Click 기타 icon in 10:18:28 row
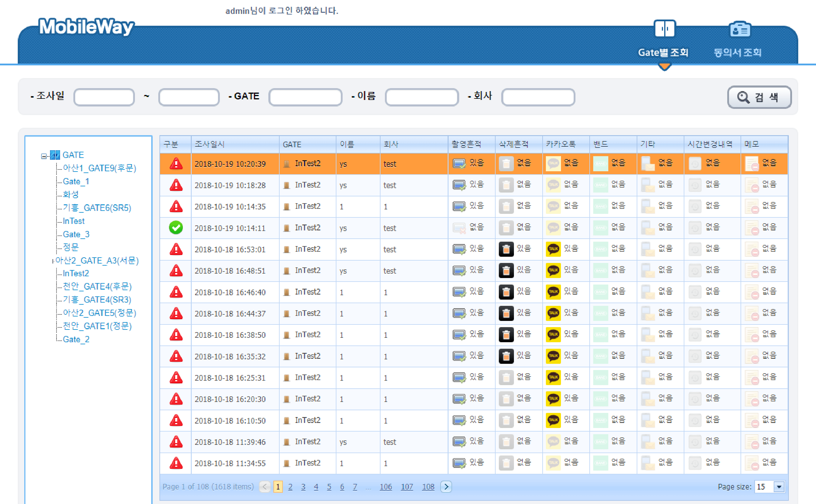The image size is (816, 504). pos(648,185)
